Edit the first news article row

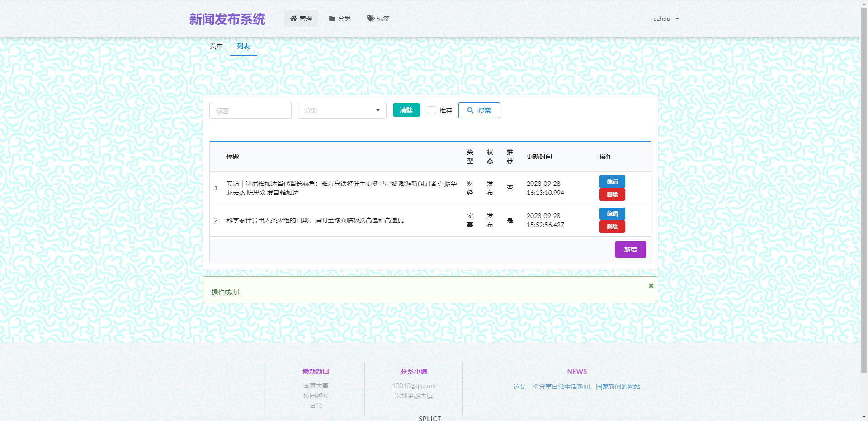click(612, 181)
